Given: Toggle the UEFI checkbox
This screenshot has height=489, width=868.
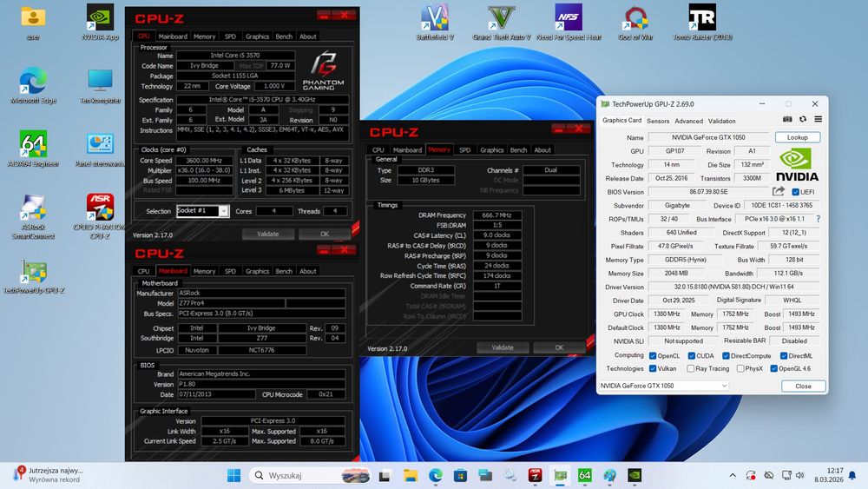Looking at the screenshot, I should (796, 192).
